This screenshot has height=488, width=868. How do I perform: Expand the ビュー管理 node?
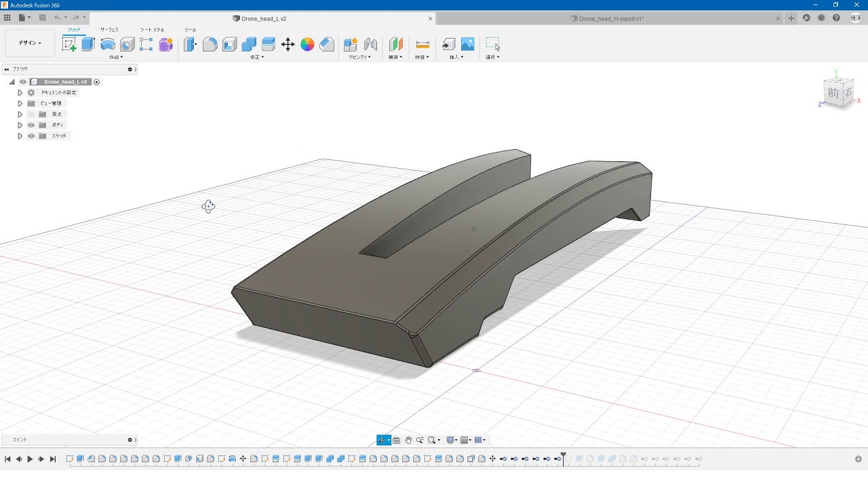pos(20,104)
